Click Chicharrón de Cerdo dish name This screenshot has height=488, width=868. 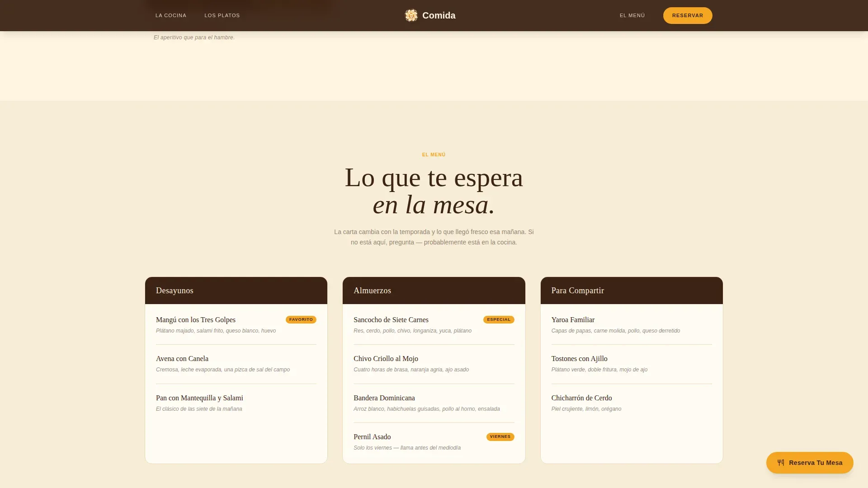[581, 398]
